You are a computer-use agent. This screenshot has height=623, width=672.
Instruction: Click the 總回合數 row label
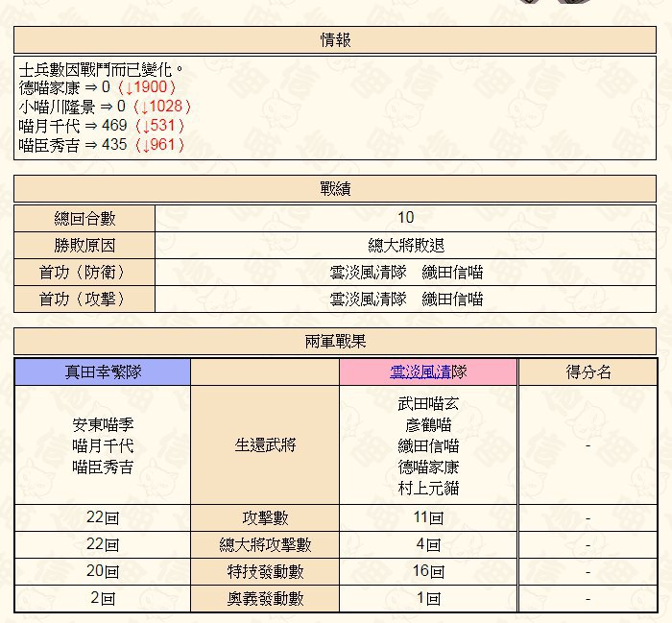84,219
